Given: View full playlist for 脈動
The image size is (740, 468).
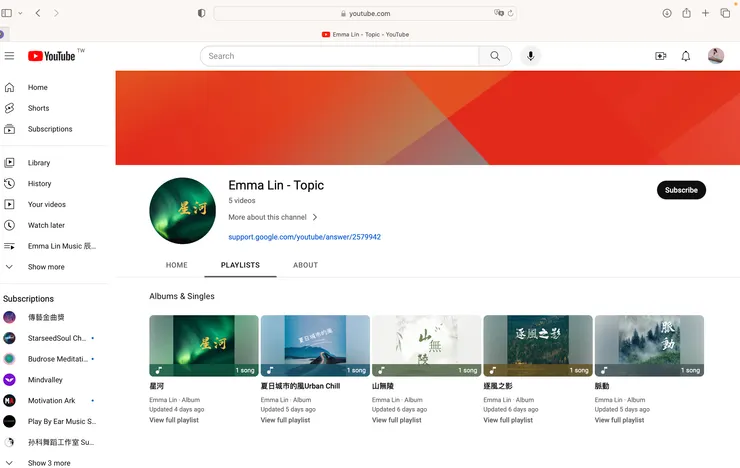Looking at the screenshot, I should tap(620, 420).
